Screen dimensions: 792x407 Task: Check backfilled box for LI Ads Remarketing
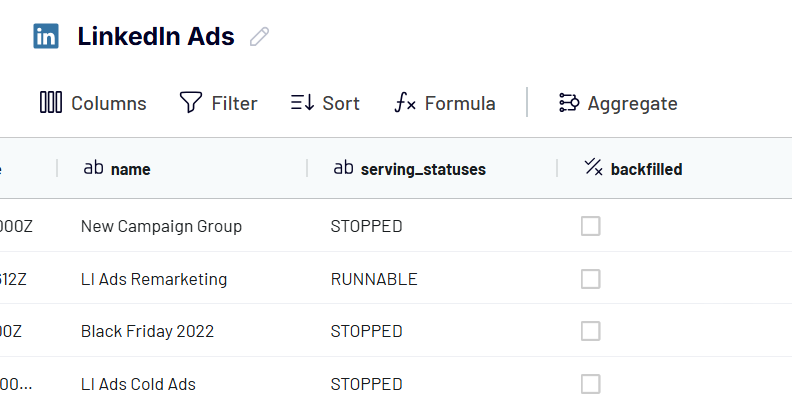click(x=590, y=279)
